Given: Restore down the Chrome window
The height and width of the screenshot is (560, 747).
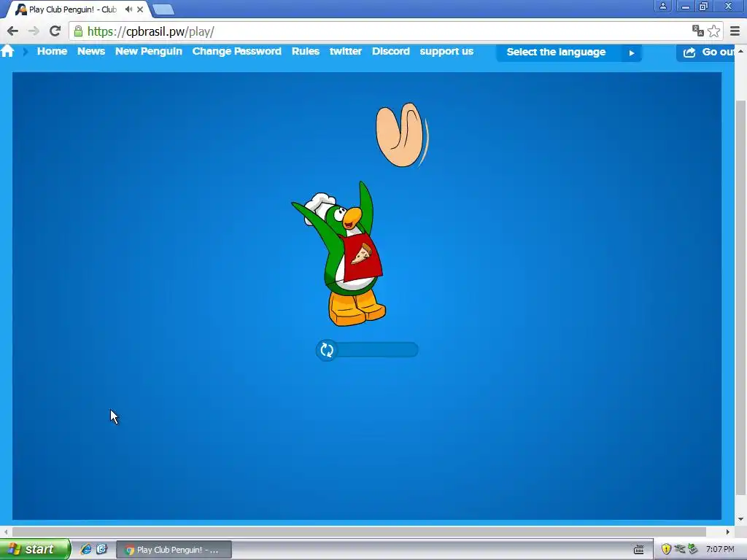Looking at the screenshot, I should [704, 6].
